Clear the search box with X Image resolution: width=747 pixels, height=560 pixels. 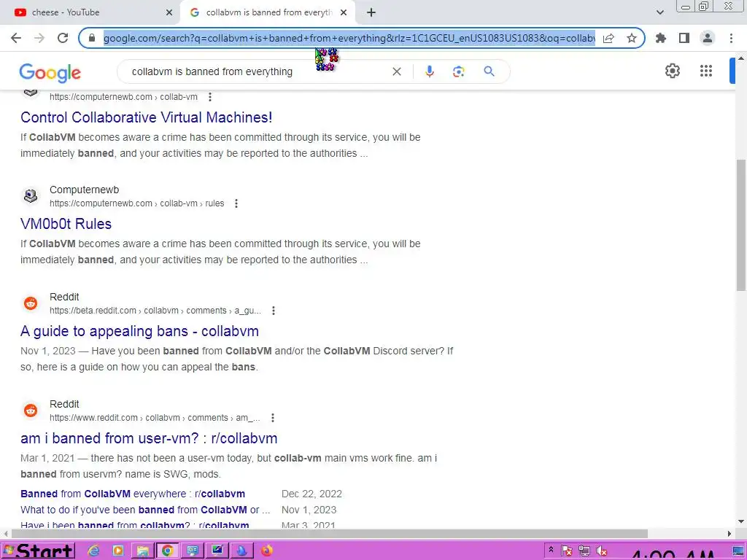(x=396, y=71)
